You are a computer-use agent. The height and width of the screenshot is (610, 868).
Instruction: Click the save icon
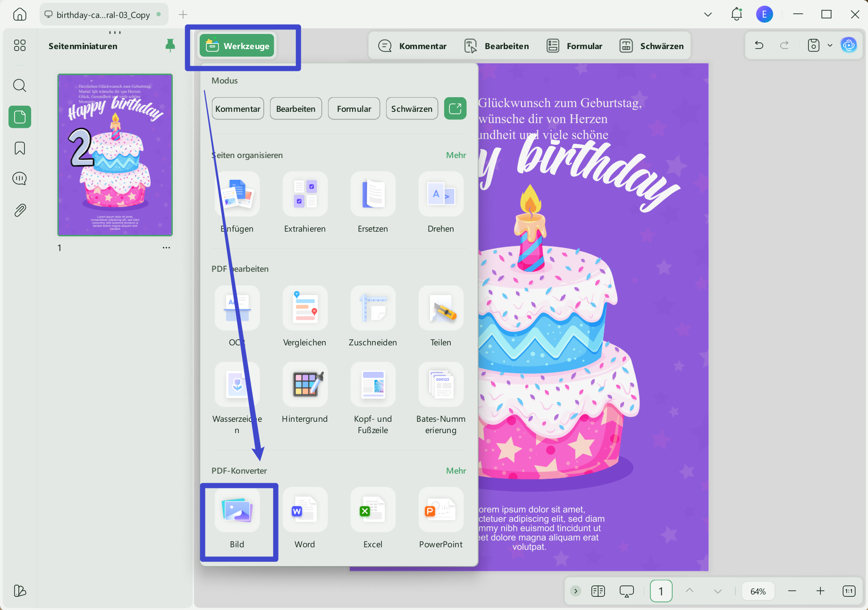tap(814, 45)
